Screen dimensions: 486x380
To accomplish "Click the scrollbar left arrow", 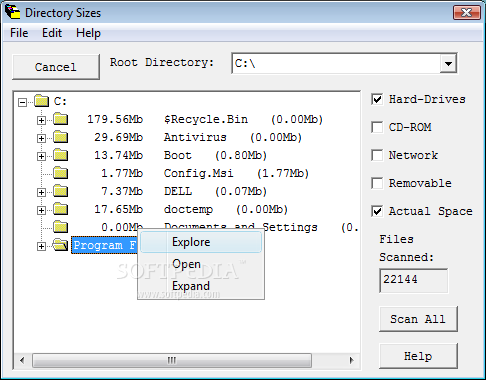I will point(22,360).
